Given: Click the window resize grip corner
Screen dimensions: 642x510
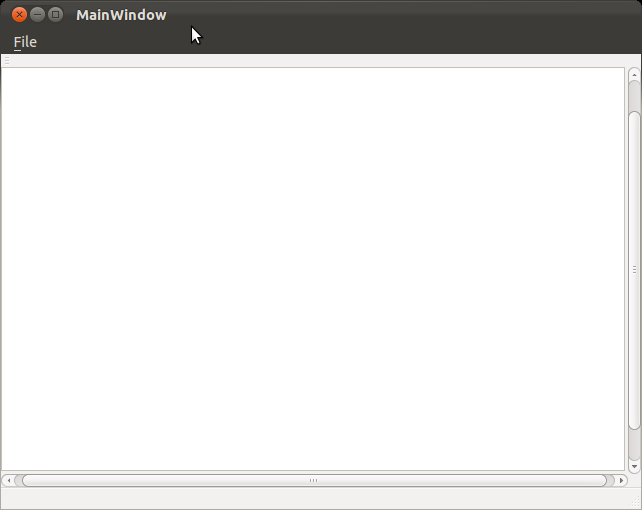Looking at the screenshot, I should click(x=636, y=504).
